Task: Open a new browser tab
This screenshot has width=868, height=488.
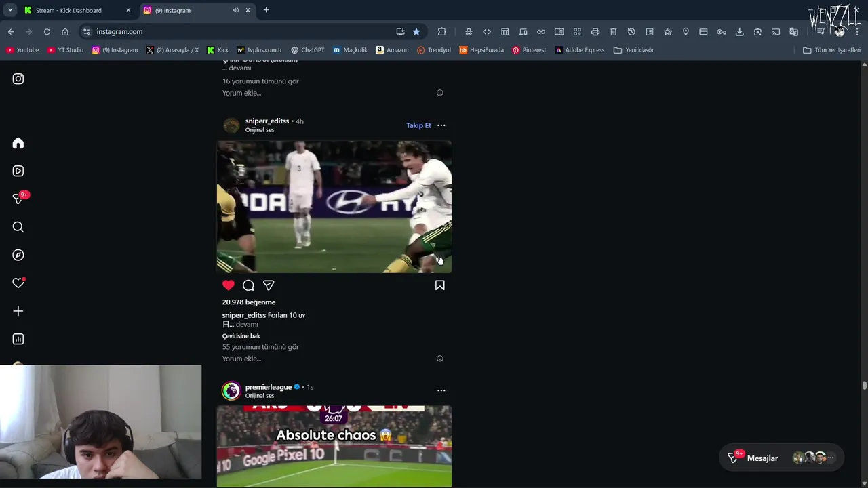Action: tap(266, 10)
